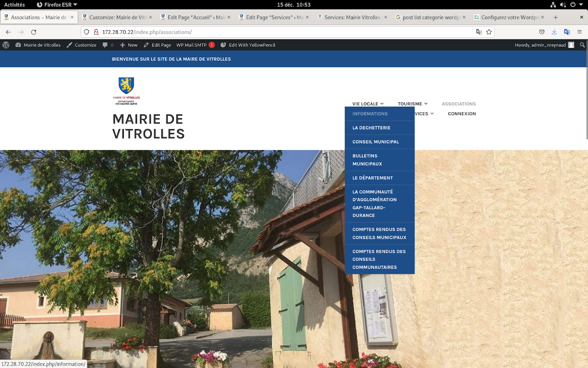Image resolution: width=588 pixels, height=368 pixels.
Task: Open Firefox hamburger application menu
Action: 580,32
